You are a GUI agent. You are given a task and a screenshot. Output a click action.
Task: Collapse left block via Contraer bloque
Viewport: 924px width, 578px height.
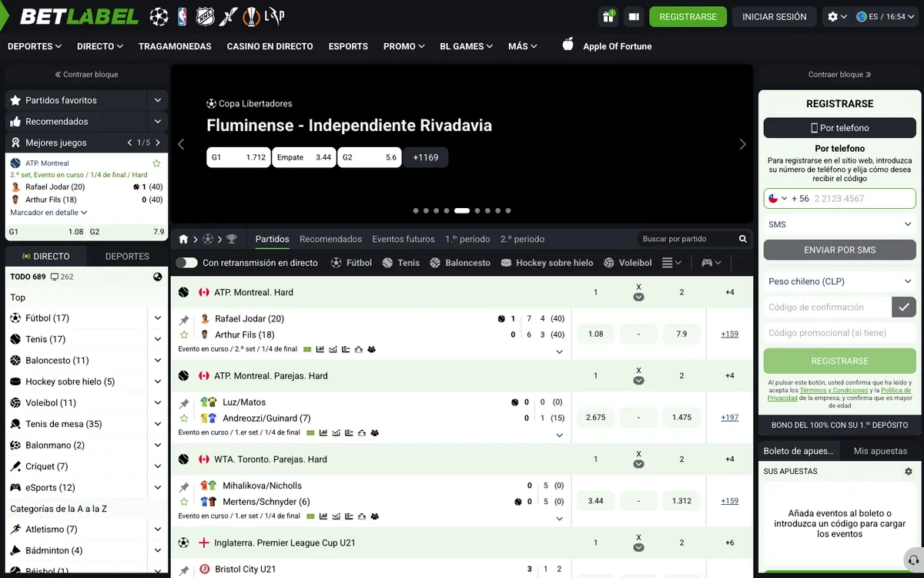coord(86,75)
